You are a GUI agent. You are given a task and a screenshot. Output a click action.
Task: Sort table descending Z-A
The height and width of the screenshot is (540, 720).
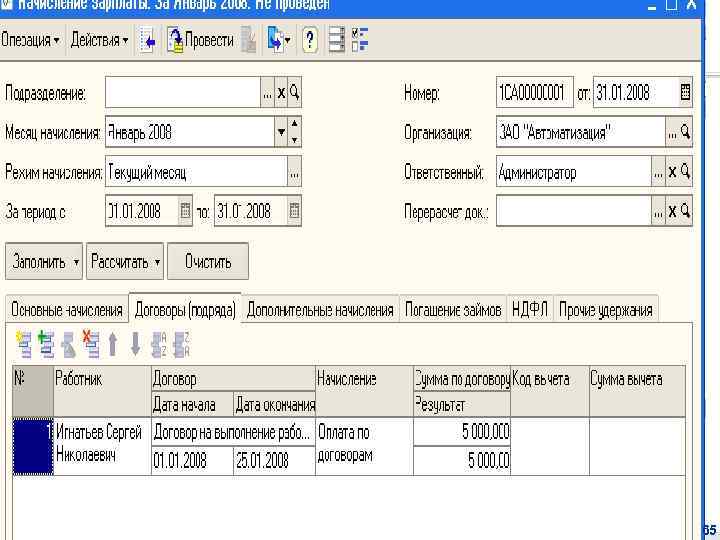tap(181, 344)
